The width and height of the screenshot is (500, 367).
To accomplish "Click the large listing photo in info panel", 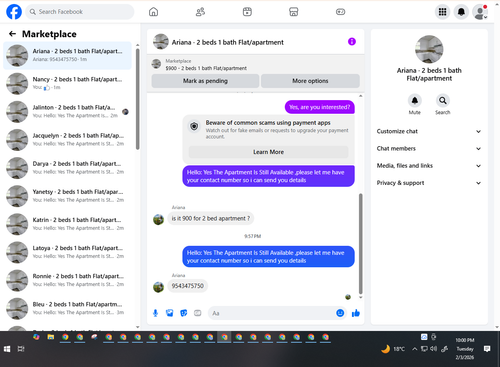I will tap(429, 49).
